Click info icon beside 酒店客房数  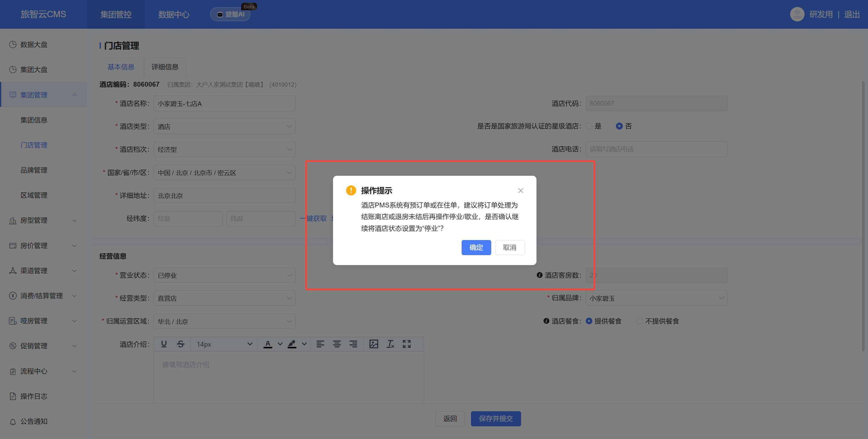[540, 275]
